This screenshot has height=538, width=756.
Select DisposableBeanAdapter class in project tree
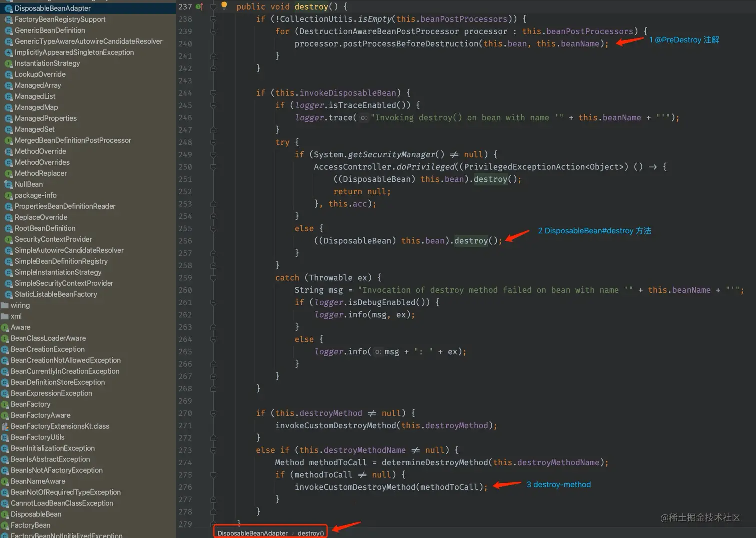pyautogui.click(x=53, y=8)
